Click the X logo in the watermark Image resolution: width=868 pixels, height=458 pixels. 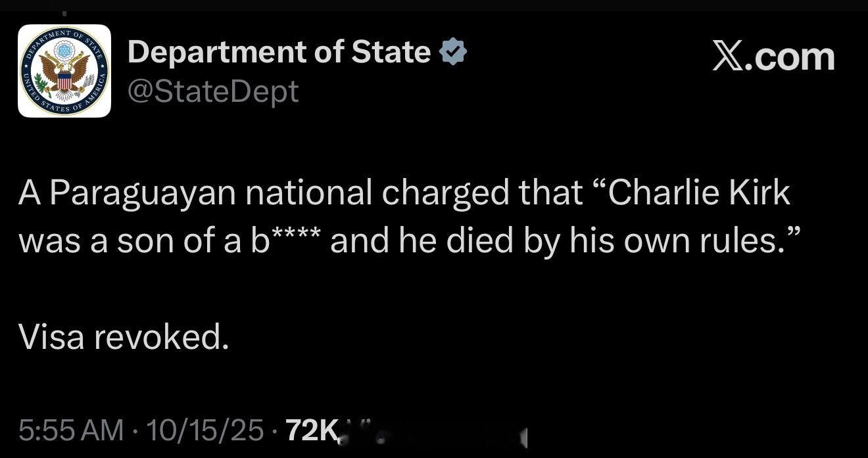[729, 57]
